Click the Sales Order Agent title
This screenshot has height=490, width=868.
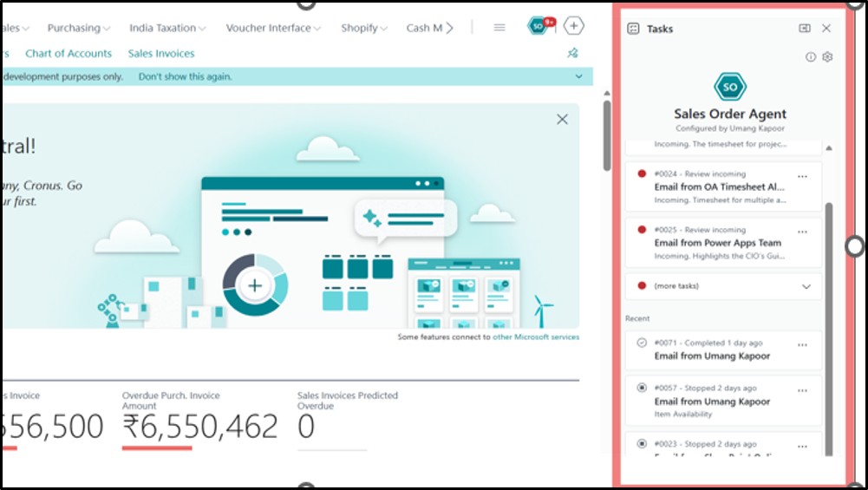pos(729,114)
